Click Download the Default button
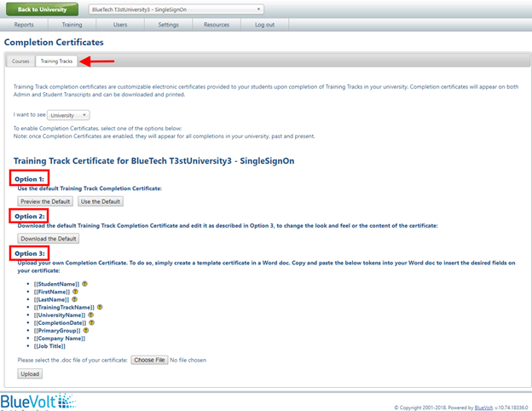 pyautogui.click(x=49, y=239)
